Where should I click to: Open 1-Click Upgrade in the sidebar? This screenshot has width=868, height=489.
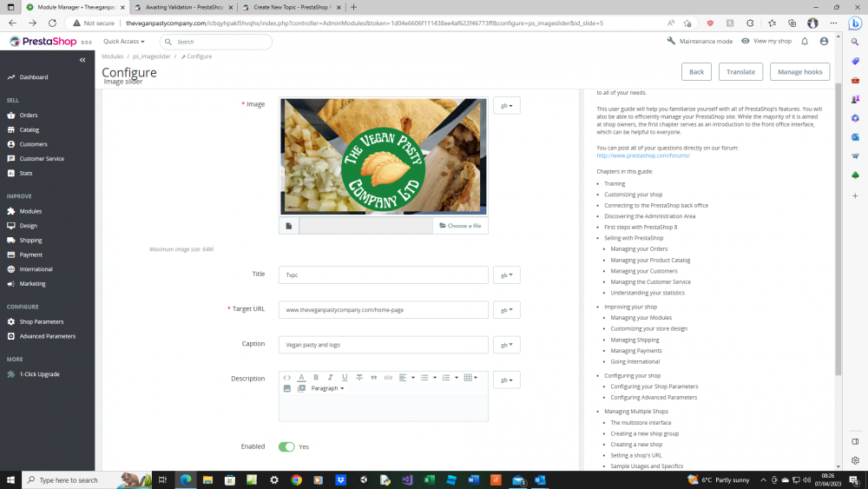click(x=39, y=374)
